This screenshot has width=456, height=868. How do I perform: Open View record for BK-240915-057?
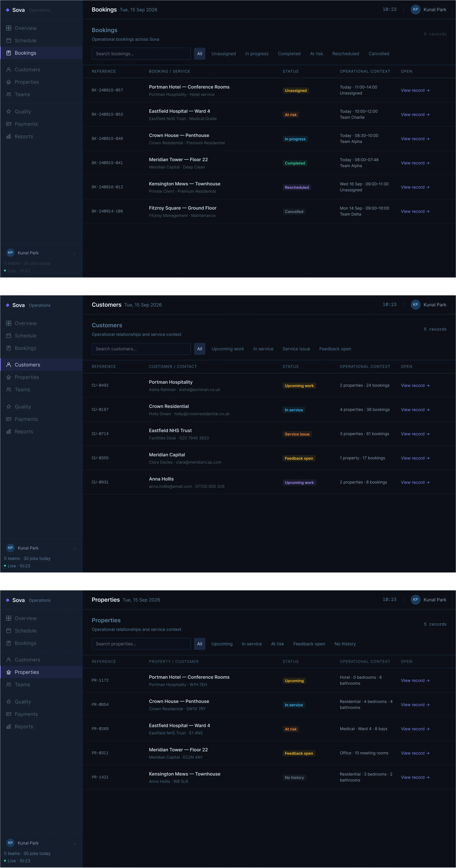[415, 91]
